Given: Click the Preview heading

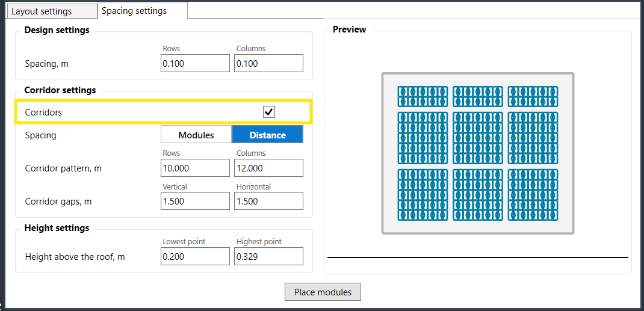Looking at the screenshot, I should pos(349,29).
